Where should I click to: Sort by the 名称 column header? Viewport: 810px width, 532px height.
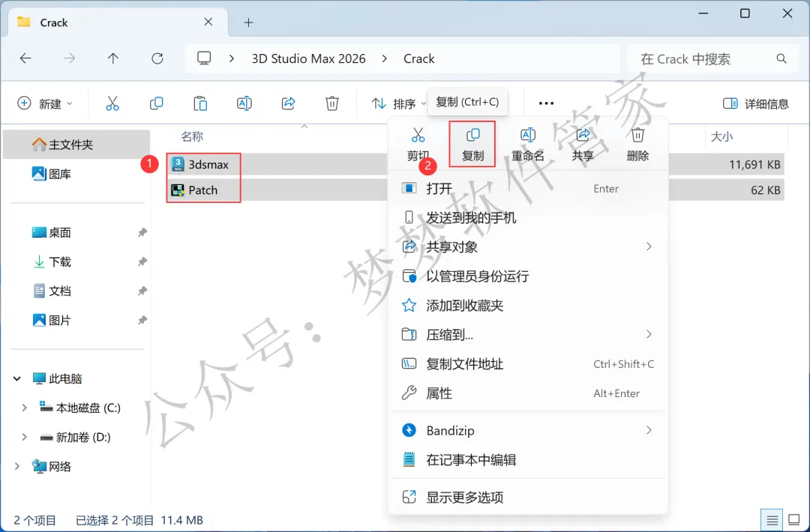coord(192,136)
